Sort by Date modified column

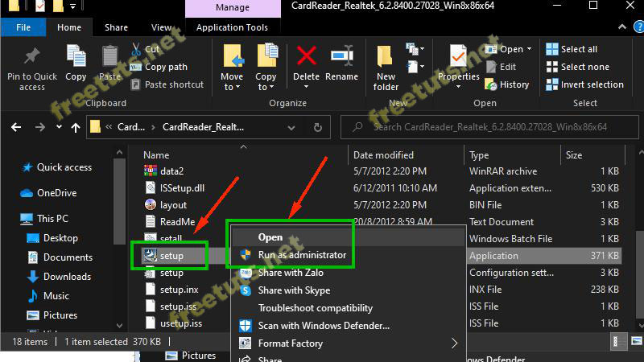pos(384,155)
